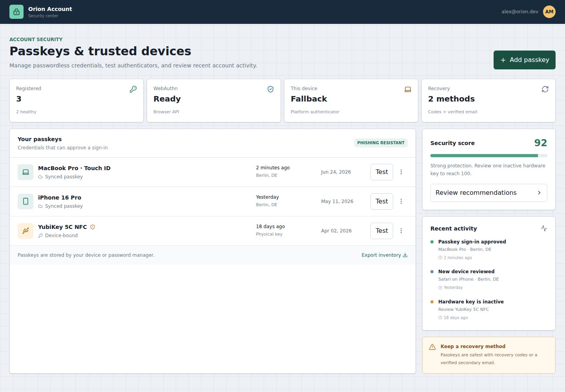565x392 pixels.
Task: Add a new passkey
Action: (x=525, y=60)
